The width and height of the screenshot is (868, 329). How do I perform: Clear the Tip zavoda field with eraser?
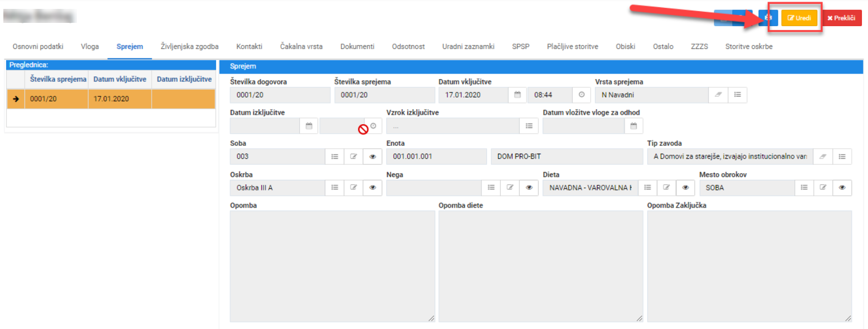pos(822,156)
